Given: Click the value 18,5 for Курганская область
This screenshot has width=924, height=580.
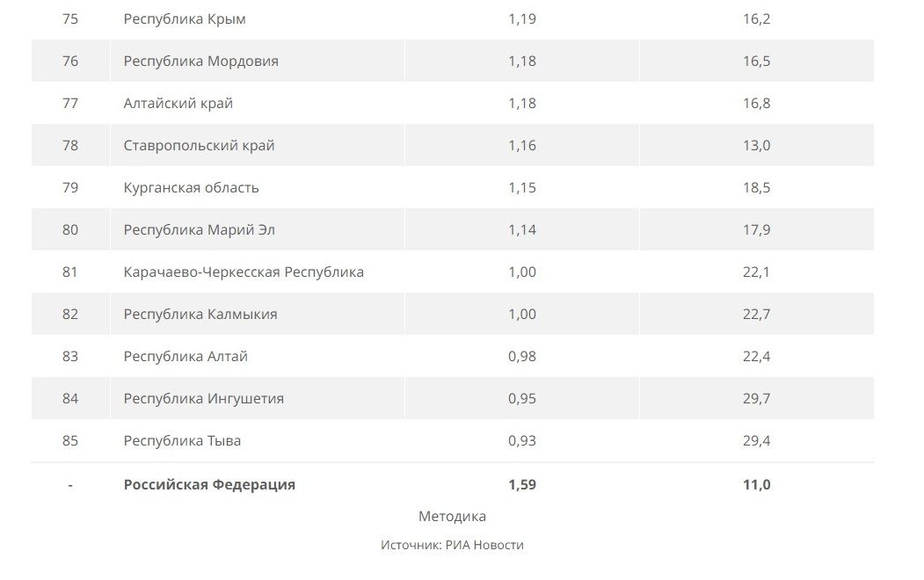Looking at the screenshot, I should pyautogui.click(x=757, y=188).
